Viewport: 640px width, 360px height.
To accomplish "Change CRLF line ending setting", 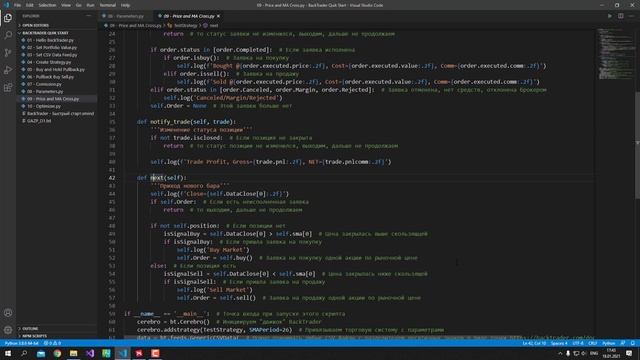I will point(593,343).
